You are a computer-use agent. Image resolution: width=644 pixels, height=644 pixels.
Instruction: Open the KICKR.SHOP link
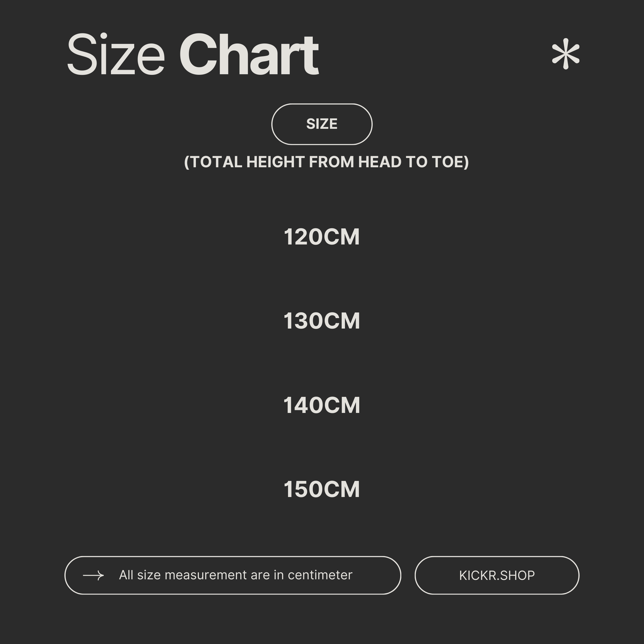pyautogui.click(x=496, y=575)
